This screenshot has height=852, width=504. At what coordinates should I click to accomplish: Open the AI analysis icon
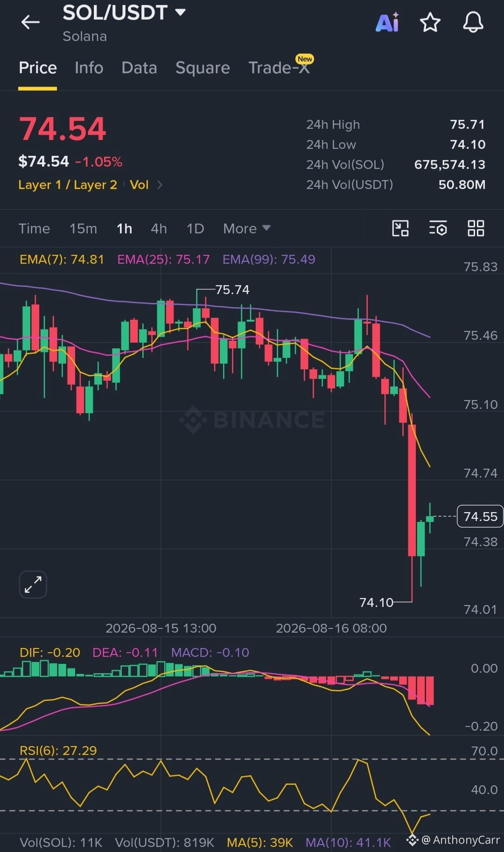click(x=387, y=22)
